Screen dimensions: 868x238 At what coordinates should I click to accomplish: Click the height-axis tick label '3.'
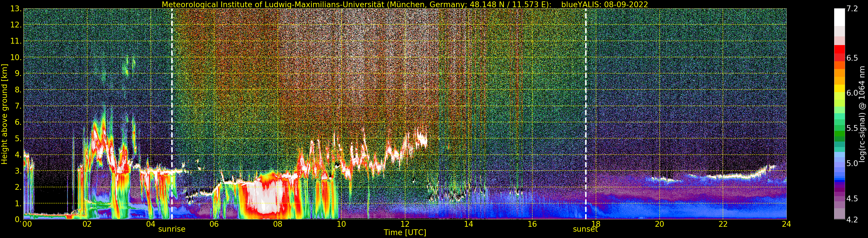pyautogui.click(x=19, y=171)
